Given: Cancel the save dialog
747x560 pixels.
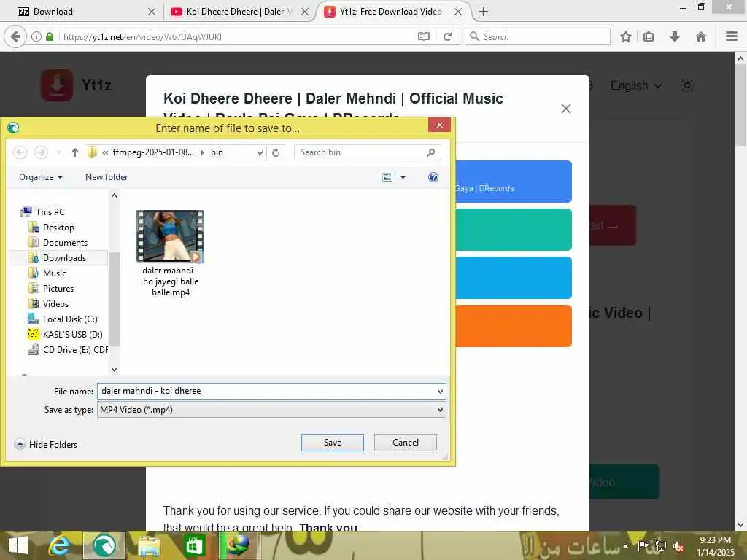Looking at the screenshot, I should [406, 443].
